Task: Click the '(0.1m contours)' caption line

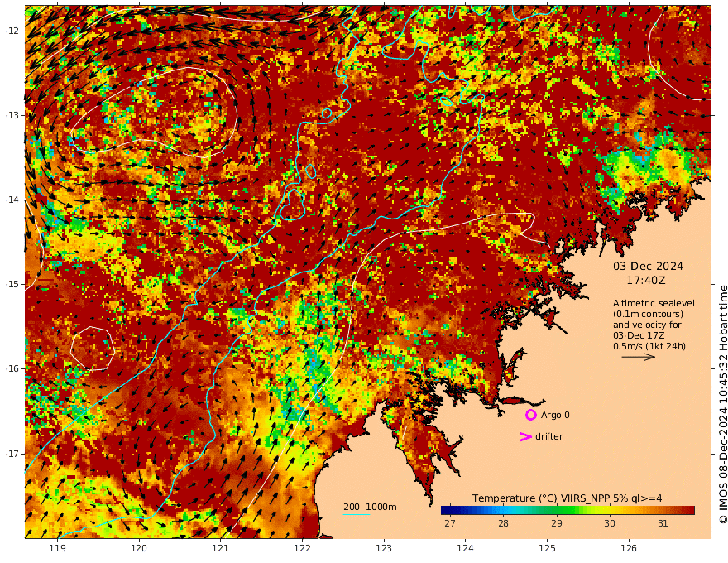Action: tap(648, 314)
